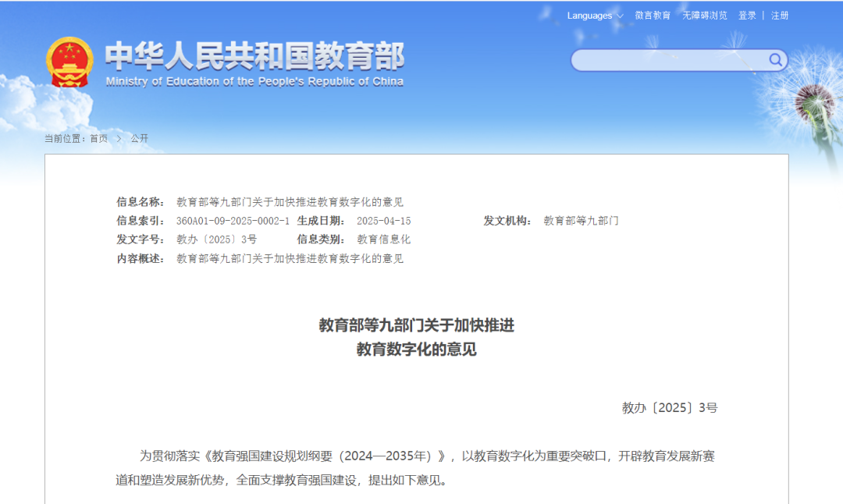Open the breadcrumb chevron after 首页

(117, 138)
